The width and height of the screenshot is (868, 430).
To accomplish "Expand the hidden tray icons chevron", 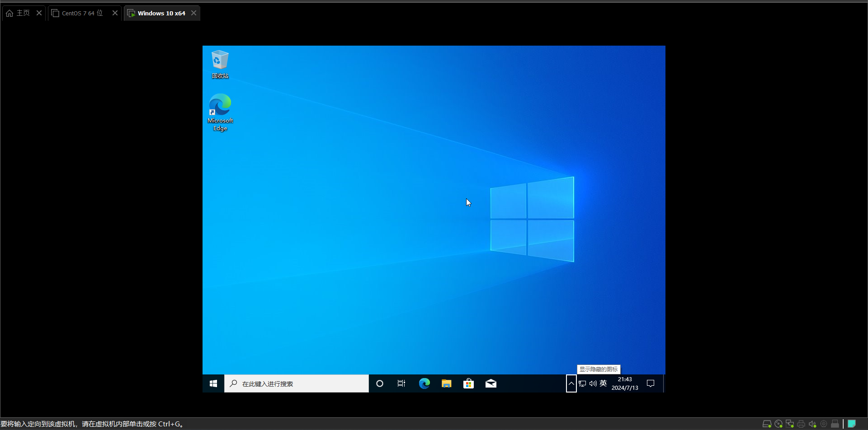I will click(x=571, y=383).
